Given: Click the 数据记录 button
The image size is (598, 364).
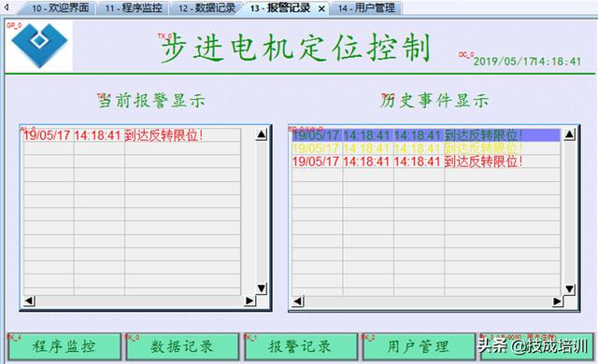Looking at the screenshot, I should pos(182,346).
